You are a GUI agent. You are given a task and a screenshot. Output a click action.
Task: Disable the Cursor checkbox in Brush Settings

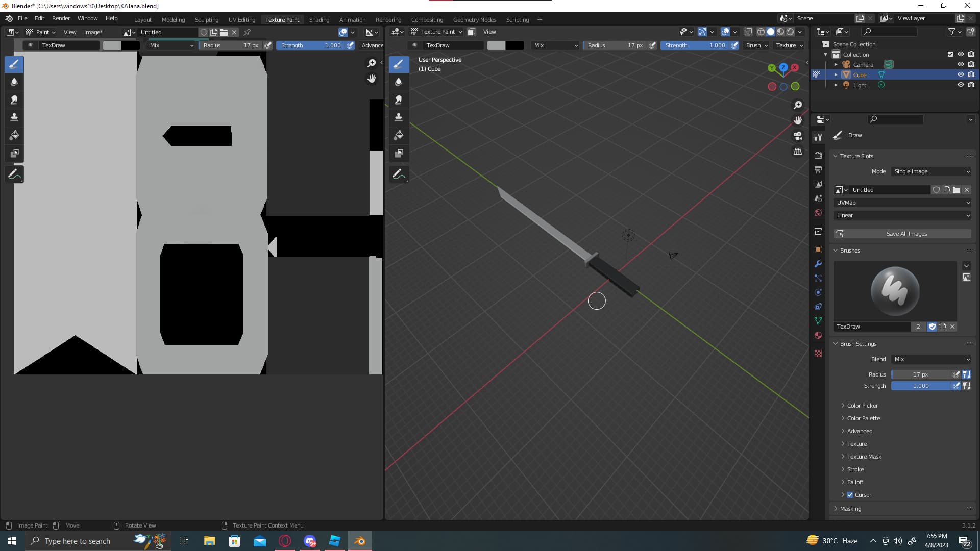[850, 495]
